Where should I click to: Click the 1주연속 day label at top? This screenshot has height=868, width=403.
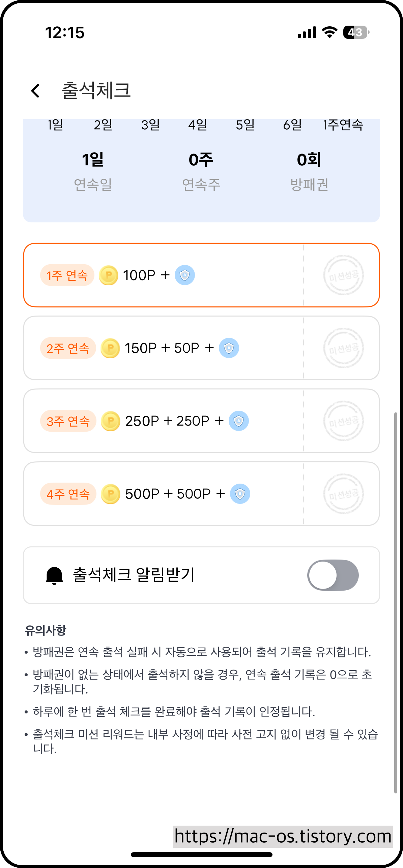(343, 125)
